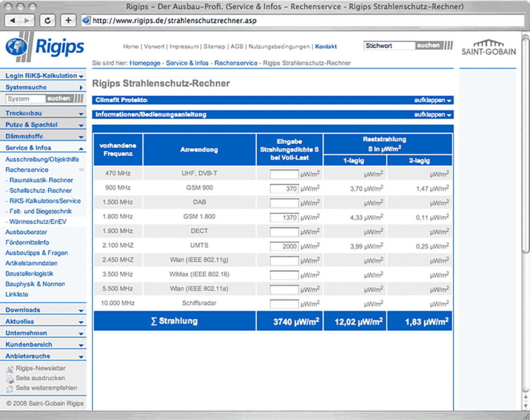Click Homepage in the breadcrumb
Screen dimensions: 530x420
145,63
